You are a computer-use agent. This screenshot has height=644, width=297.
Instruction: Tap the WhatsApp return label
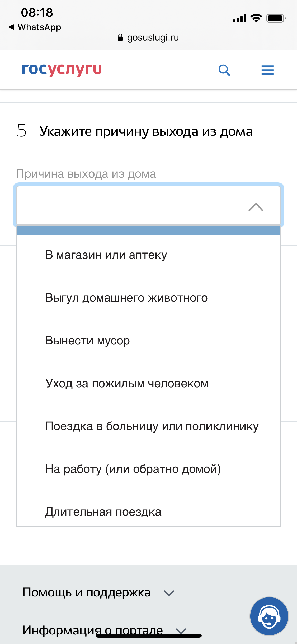pos(39,27)
